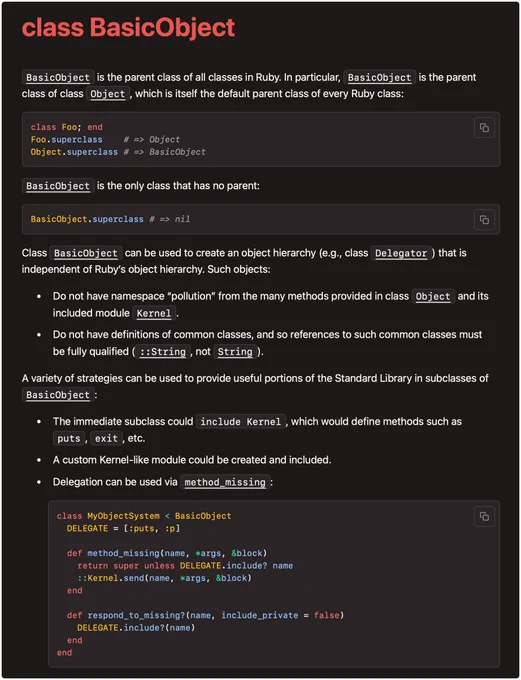Click 'DELEGATE.include?(name)' code line
The height and width of the screenshot is (680, 521).
(x=136, y=628)
